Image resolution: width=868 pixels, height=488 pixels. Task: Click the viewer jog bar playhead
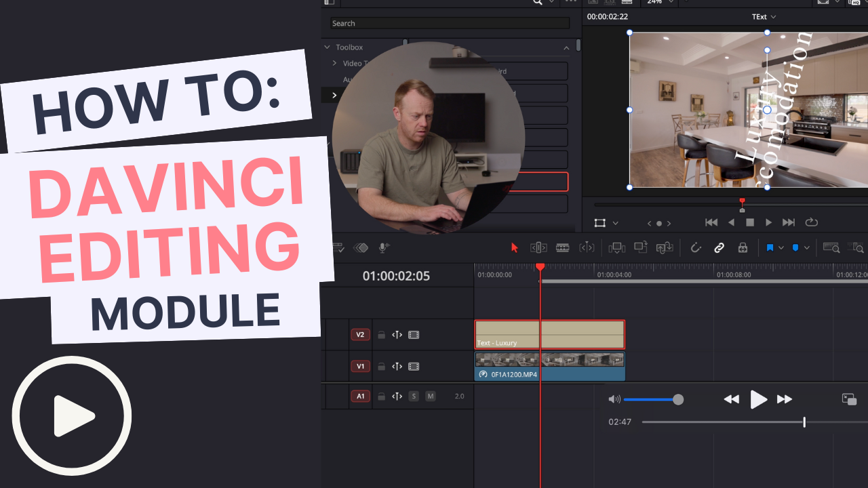click(742, 205)
